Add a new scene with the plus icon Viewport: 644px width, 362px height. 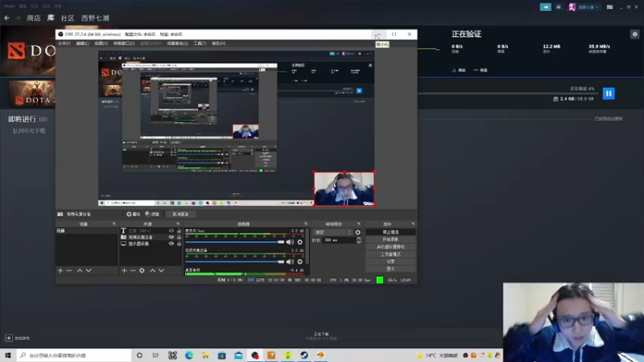coord(60,270)
